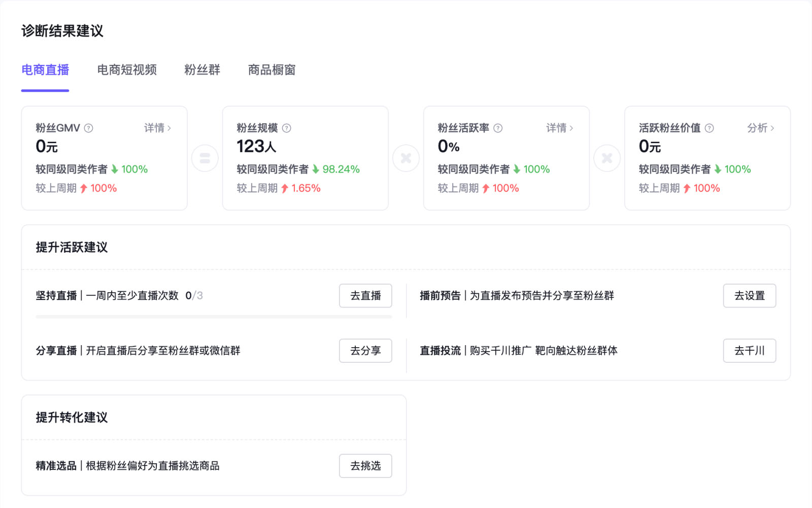Switch to the 电商短视频 tab

click(x=127, y=70)
